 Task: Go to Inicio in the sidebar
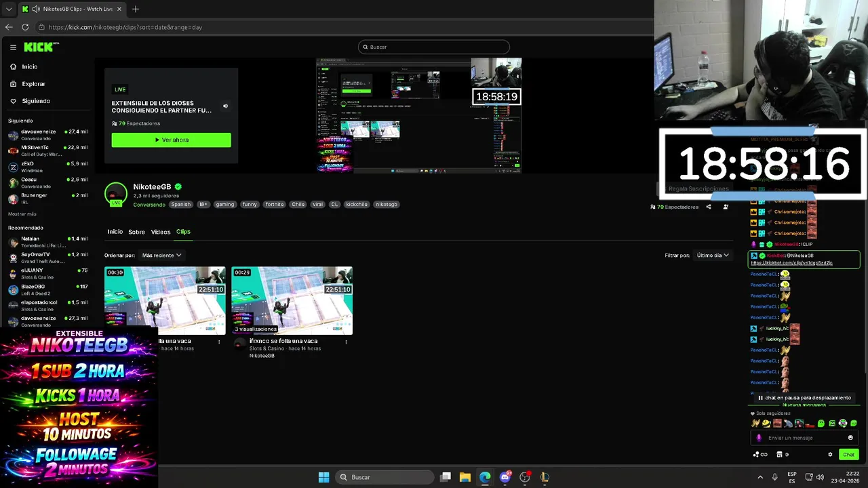click(29, 66)
